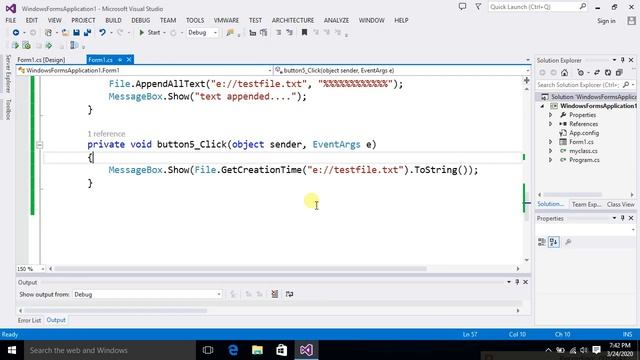This screenshot has height=360, width=640.
Task: Click the Sign in link
Action: [606, 21]
